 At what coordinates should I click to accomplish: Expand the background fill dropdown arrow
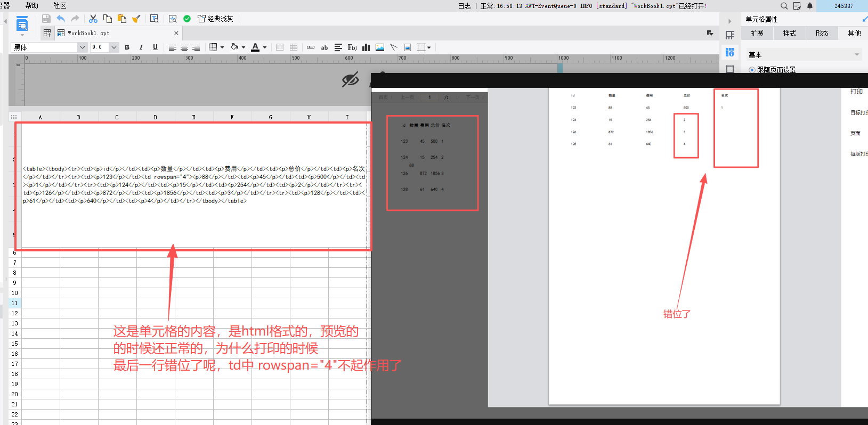click(x=244, y=47)
